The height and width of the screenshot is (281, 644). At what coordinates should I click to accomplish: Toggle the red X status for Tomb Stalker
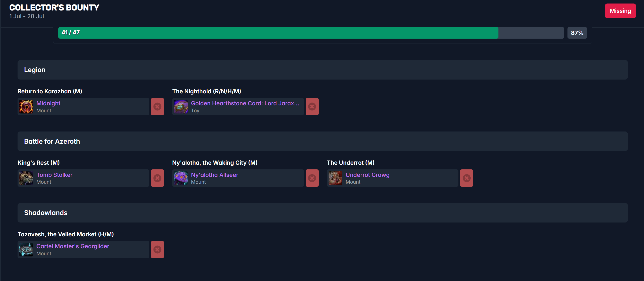click(x=157, y=178)
